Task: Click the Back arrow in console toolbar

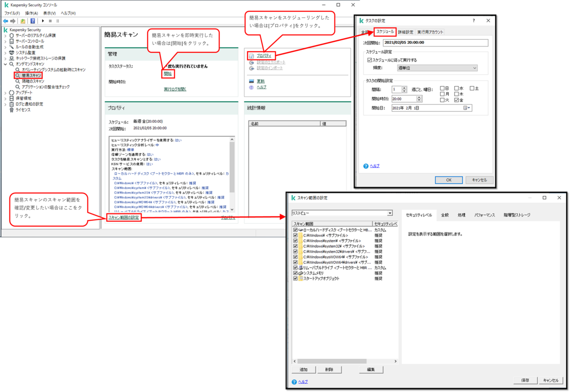Action: [x=5, y=21]
